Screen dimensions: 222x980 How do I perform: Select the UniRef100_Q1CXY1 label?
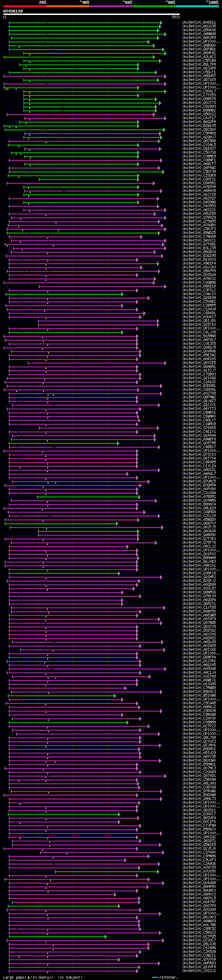199,405
